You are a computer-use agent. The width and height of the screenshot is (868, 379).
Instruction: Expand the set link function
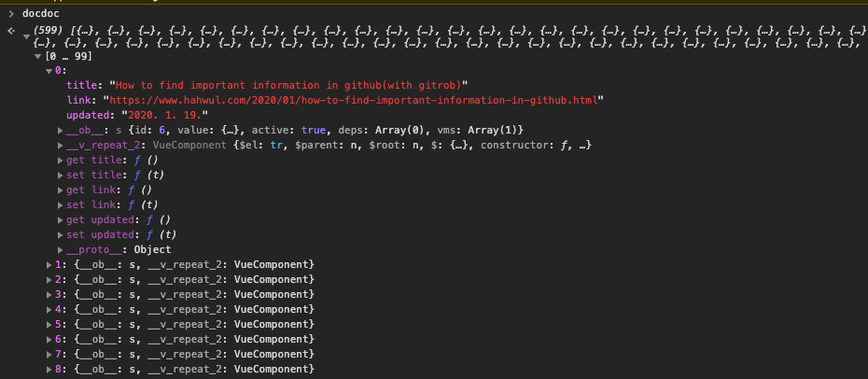[61, 205]
